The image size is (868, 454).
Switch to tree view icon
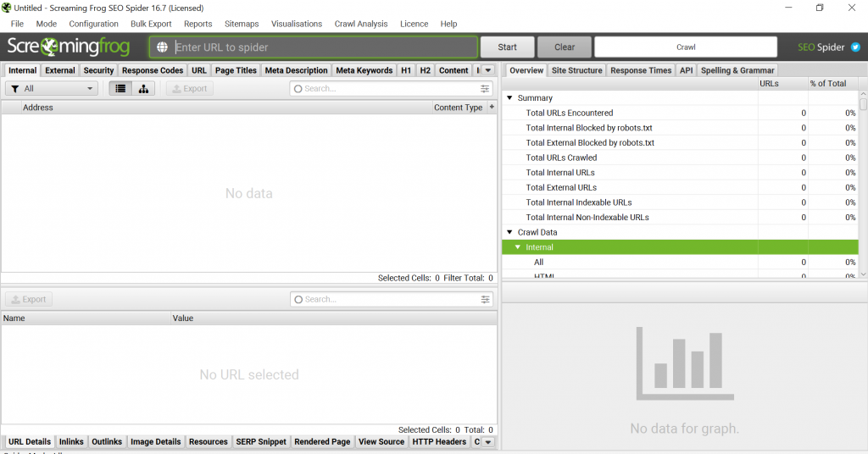tap(143, 88)
